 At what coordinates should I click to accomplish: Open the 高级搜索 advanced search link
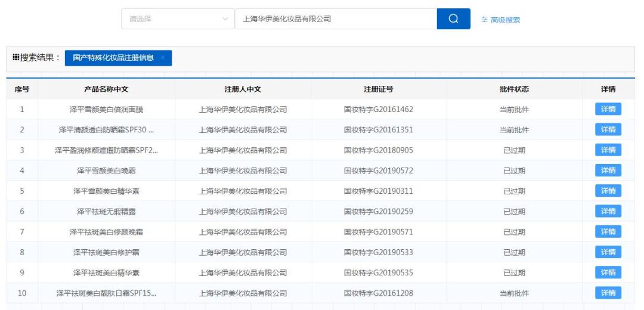coord(505,20)
